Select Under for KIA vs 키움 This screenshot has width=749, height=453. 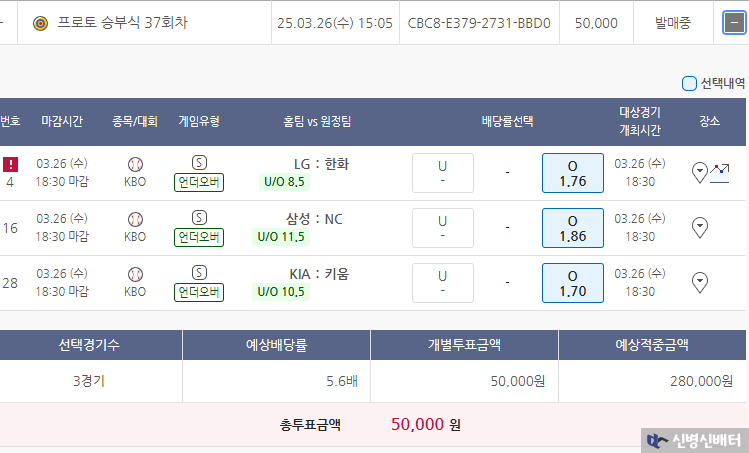coord(443,283)
